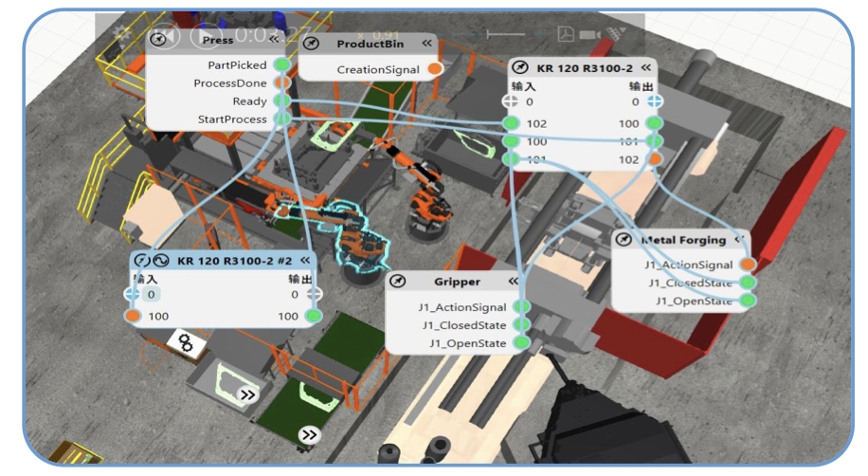Collapse the Gripper panel
This screenshot has height=476, width=868.
[514, 281]
